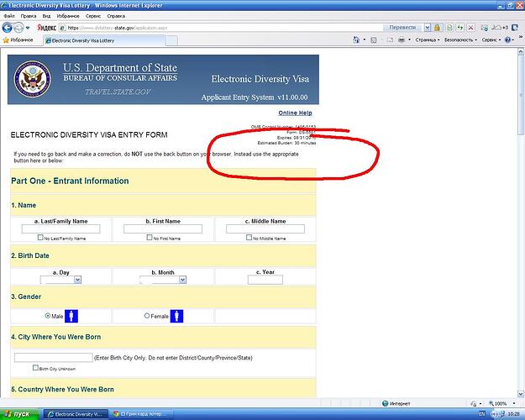
Task: Click the weather cloud +3 icon
Action: (x=500, y=28)
